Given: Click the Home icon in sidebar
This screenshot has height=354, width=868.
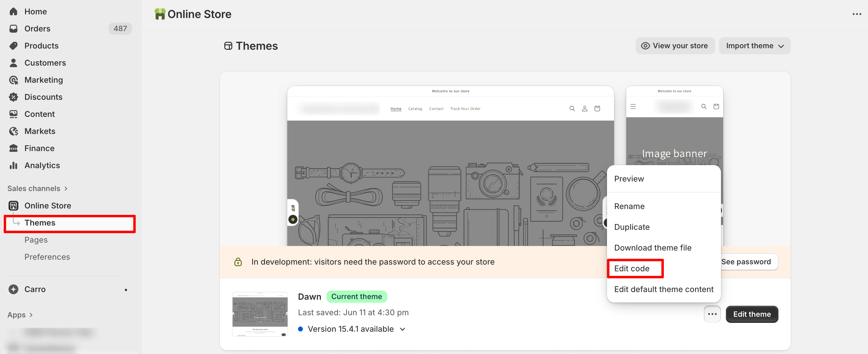Looking at the screenshot, I should tap(13, 11).
